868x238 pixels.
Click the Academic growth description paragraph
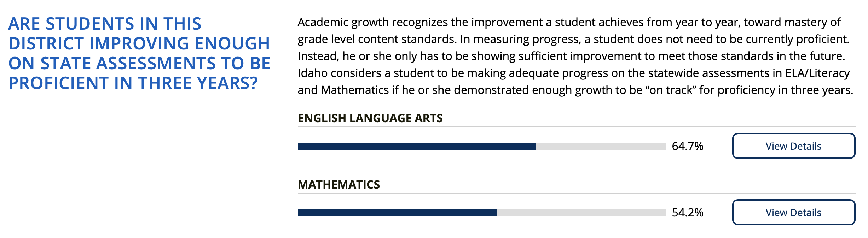575,56
